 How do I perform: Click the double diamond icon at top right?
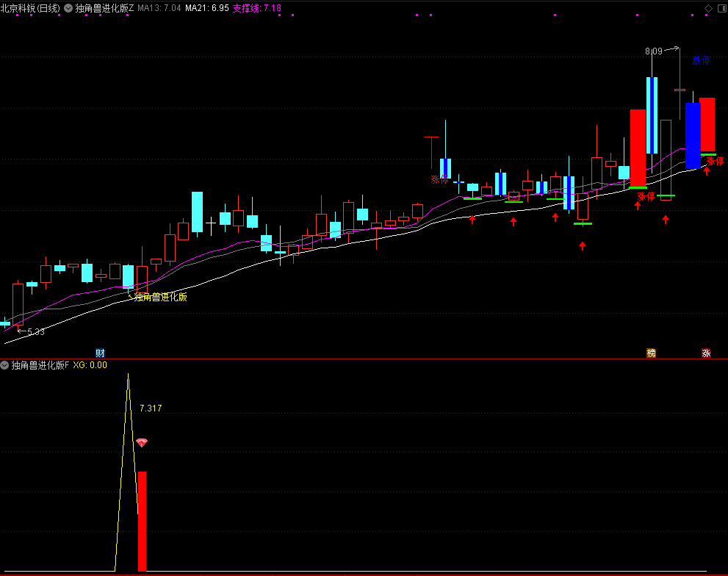720,9
